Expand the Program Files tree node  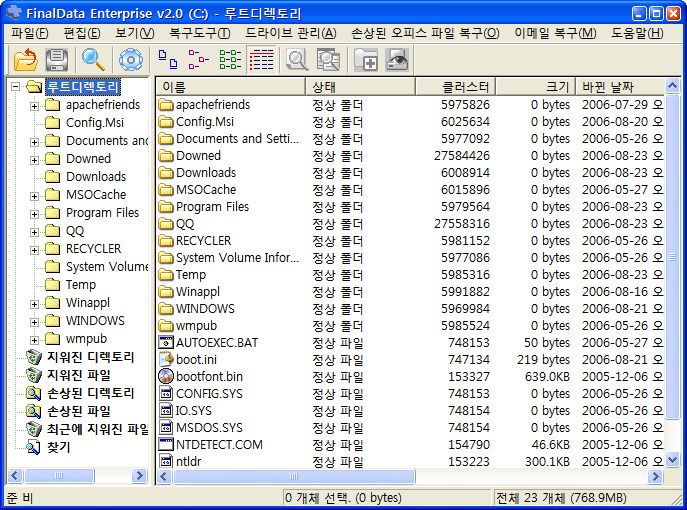pos(34,214)
